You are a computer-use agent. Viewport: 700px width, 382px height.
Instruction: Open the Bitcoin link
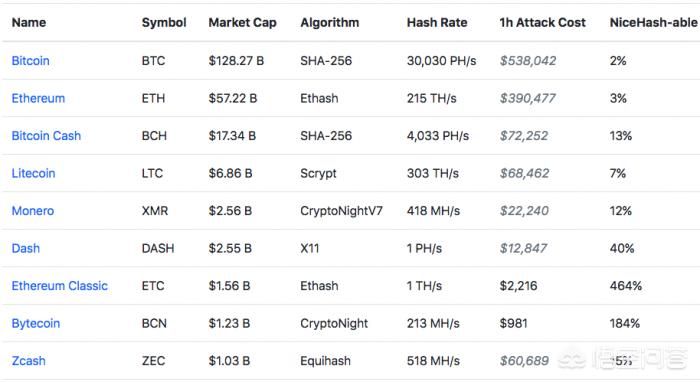[30, 61]
